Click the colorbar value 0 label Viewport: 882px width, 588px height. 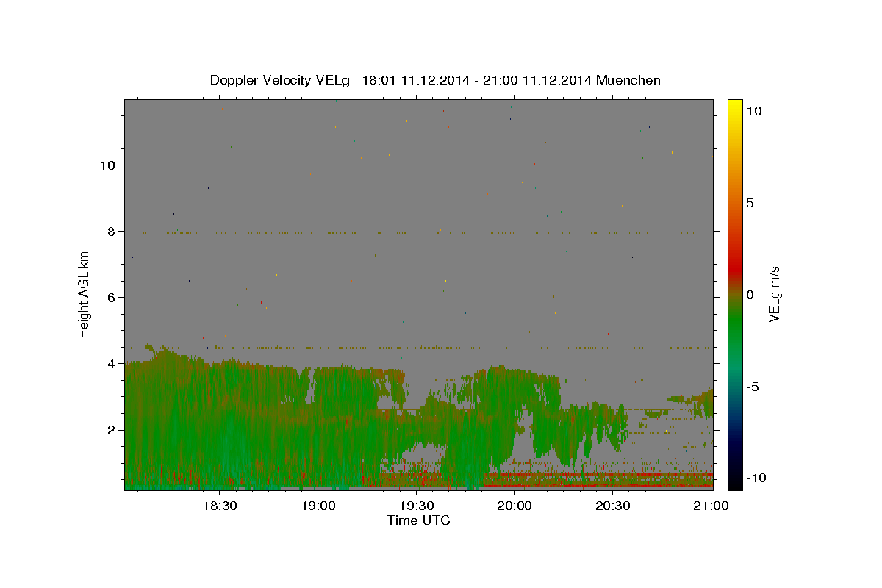coord(750,295)
